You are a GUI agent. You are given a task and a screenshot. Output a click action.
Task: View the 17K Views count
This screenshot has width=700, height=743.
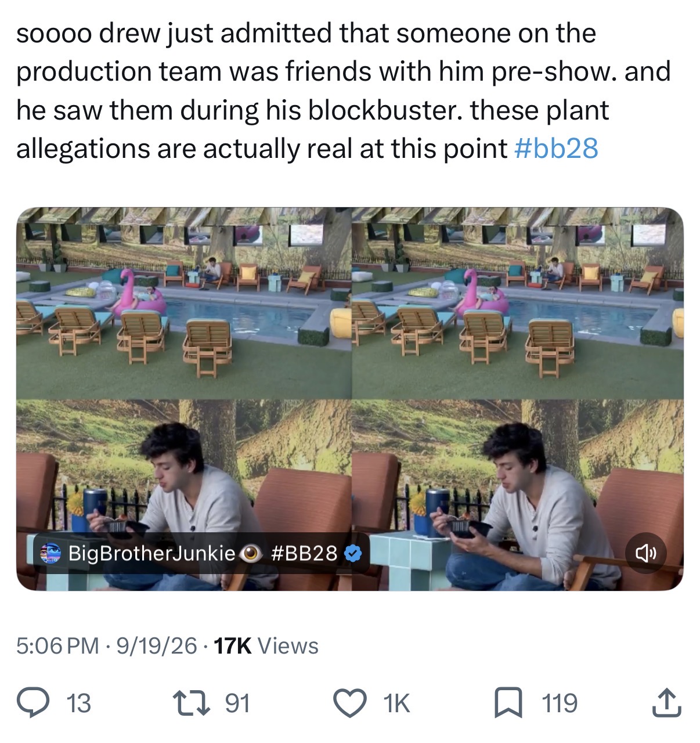266,646
